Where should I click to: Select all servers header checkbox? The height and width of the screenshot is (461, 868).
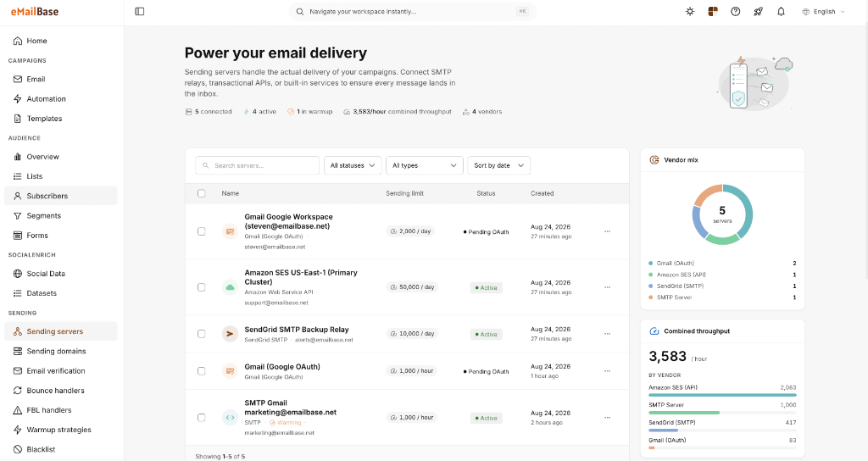pyautogui.click(x=202, y=193)
